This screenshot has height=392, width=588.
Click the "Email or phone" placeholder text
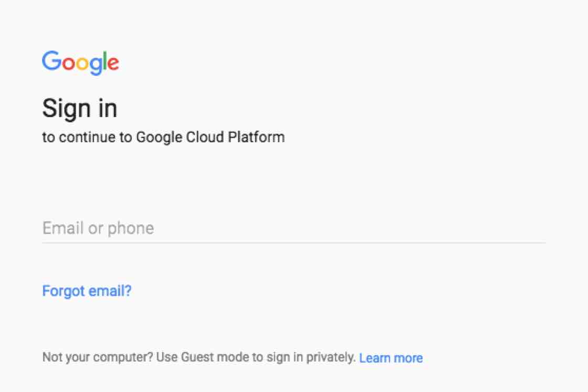coord(98,228)
